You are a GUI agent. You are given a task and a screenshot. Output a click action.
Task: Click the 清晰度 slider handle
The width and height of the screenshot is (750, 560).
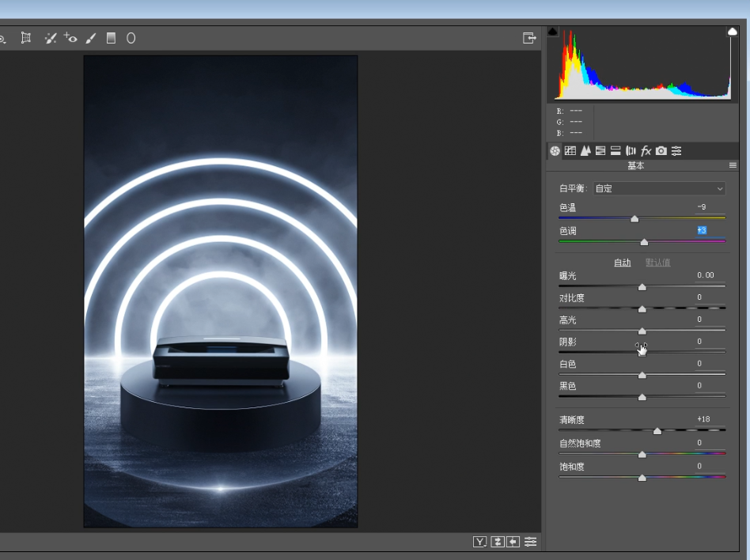coord(657,431)
